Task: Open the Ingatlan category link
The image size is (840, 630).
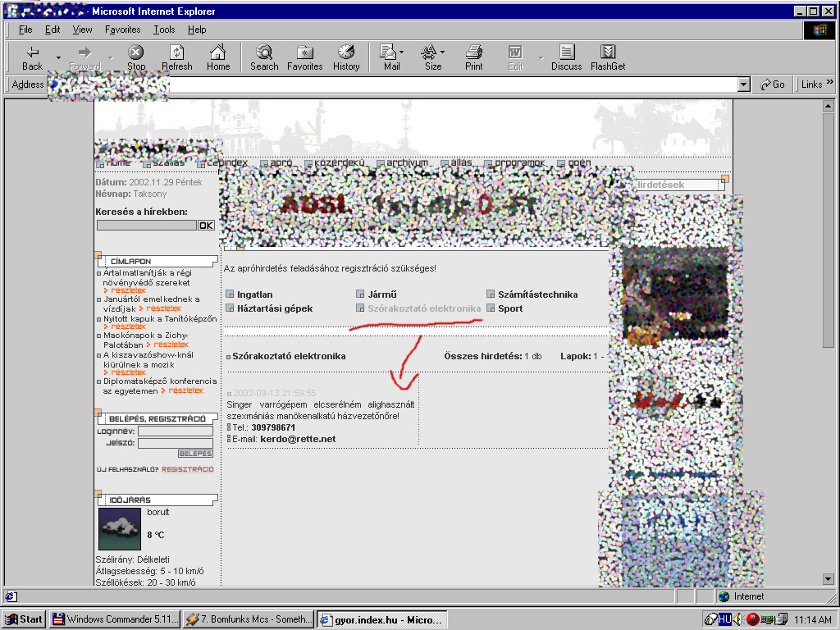Action: tap(254, 294)
